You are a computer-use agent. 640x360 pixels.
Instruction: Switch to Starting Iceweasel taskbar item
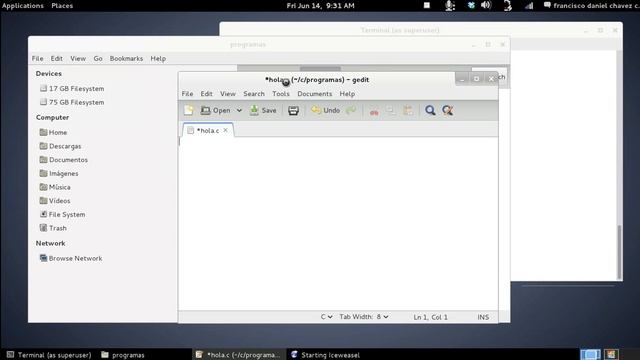pyautogui.click(x=326, y=355)
